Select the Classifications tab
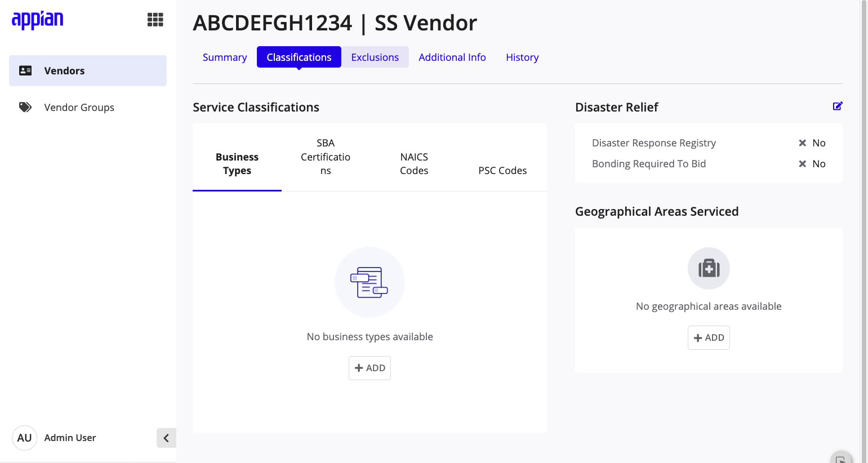 (x=299, y=57)
